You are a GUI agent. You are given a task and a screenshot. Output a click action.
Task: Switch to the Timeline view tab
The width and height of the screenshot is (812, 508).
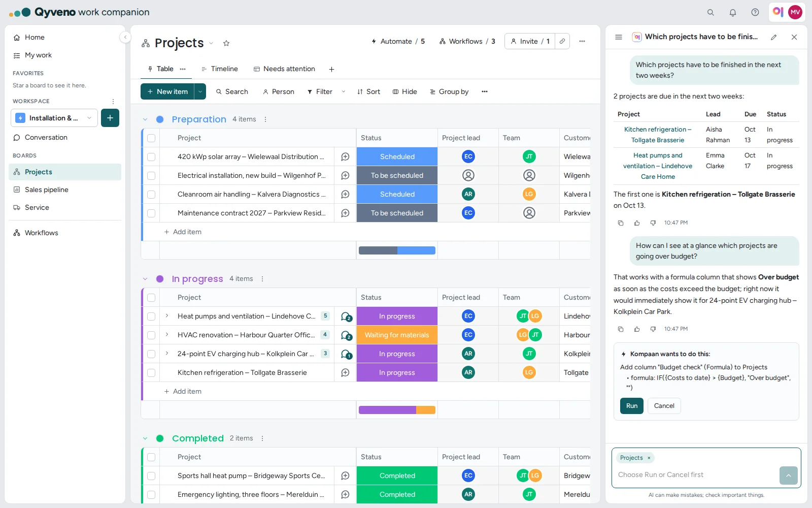tap(219, 69)
